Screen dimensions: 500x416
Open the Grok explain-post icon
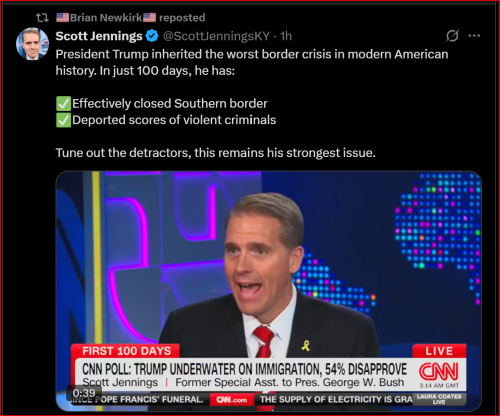click(x=452, y=36)
